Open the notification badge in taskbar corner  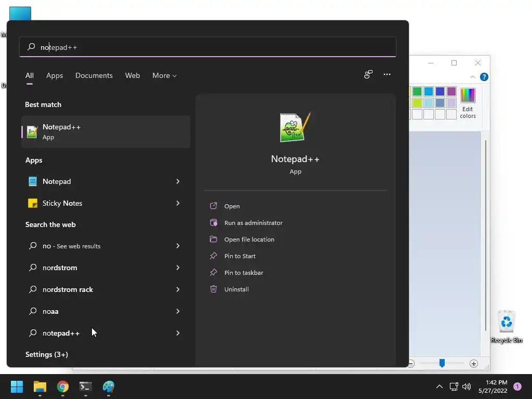pos(517,387)
